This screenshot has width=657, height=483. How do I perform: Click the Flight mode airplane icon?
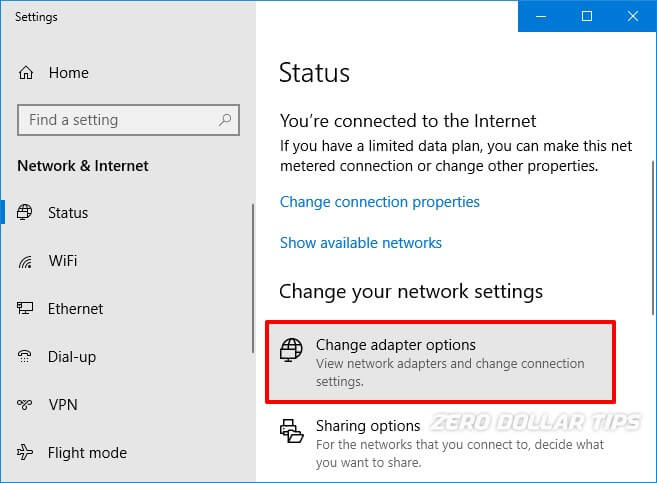27,453
